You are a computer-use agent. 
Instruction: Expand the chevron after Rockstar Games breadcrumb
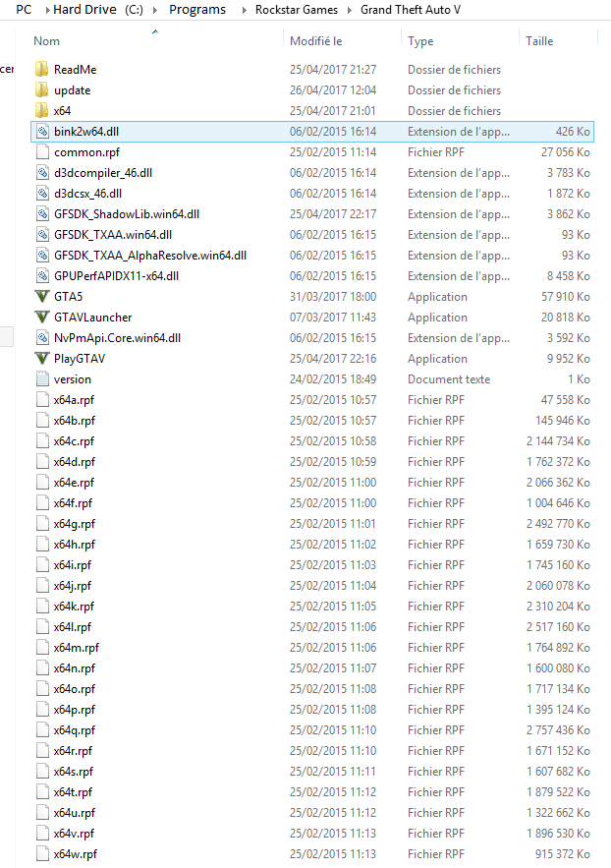[350, 10]
